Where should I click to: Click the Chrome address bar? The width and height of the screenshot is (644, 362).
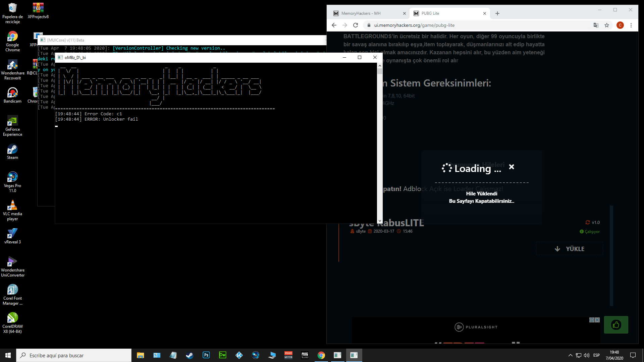480,25
